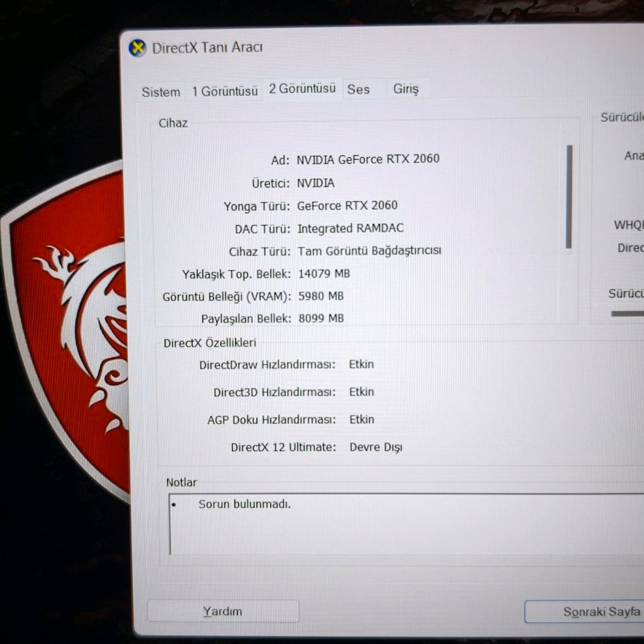Click the Tam Görüntü Bağdaştırıcısı value

(x=369, y=251)
